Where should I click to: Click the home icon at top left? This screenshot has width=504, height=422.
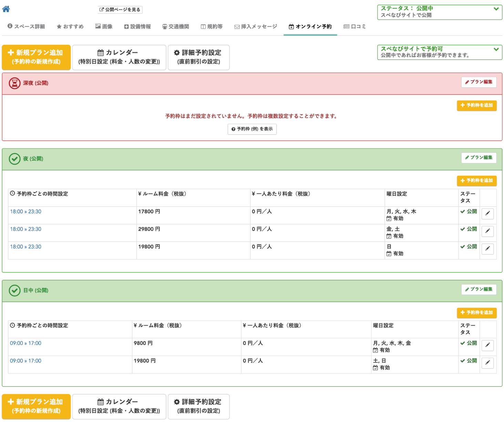pos(6,9)
